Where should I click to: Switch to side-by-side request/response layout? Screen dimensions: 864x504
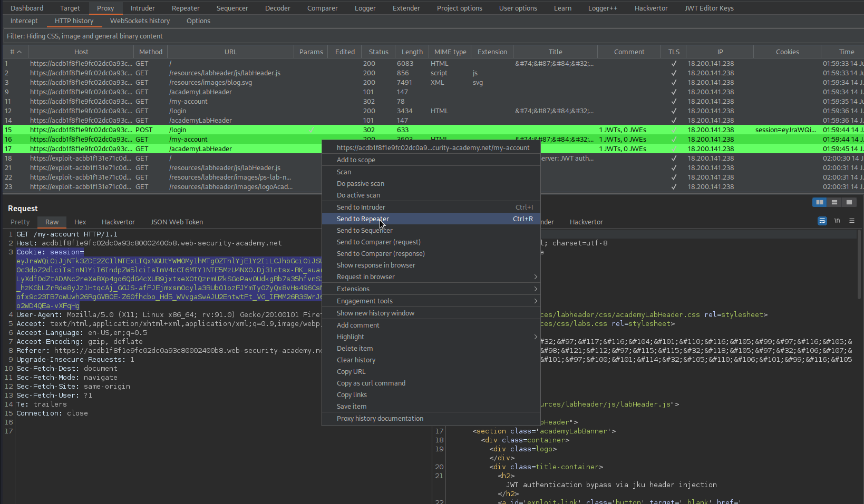[819, 202]
